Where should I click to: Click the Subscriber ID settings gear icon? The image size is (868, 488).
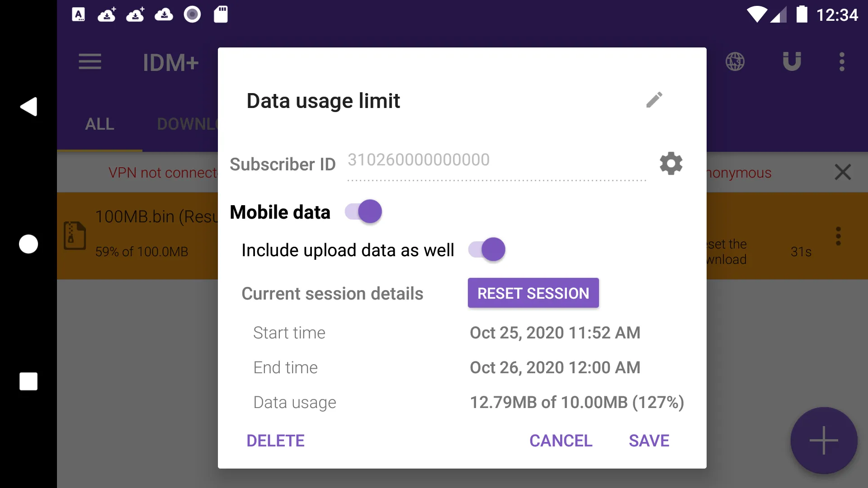[670, 164]
